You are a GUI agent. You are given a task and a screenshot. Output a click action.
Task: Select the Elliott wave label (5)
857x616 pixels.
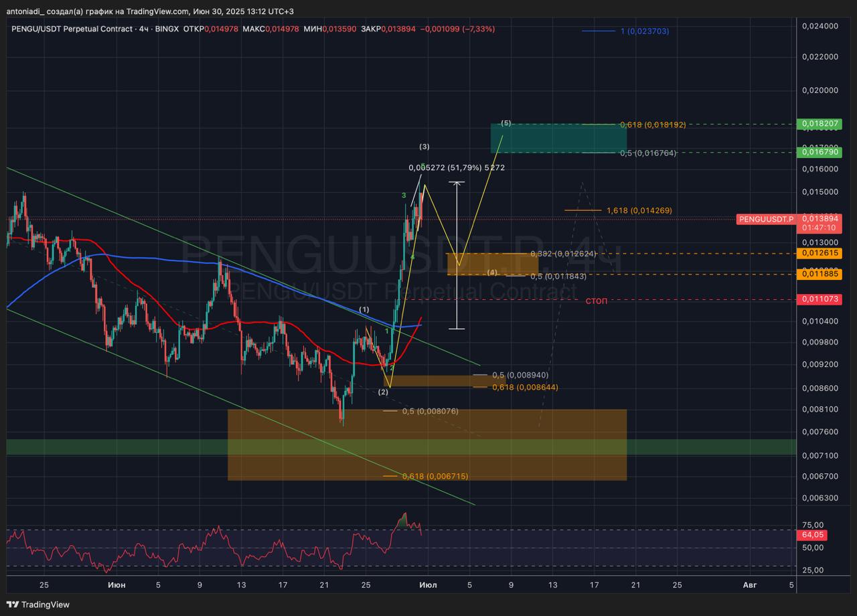click(506, 123)
